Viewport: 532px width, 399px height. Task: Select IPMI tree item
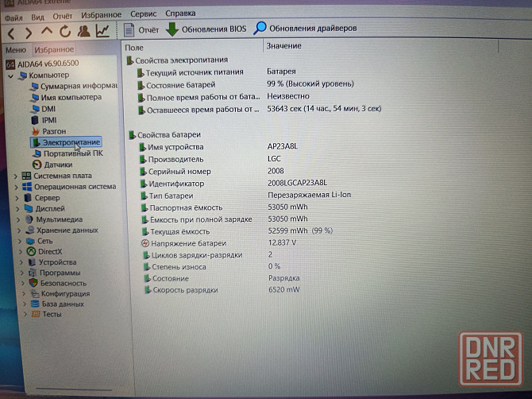coord(44,120)
